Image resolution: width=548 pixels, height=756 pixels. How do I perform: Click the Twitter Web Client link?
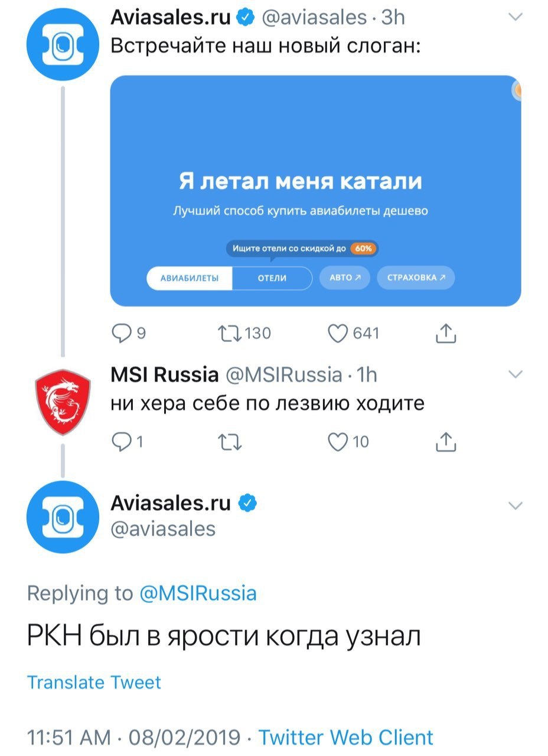click(345, 737)
